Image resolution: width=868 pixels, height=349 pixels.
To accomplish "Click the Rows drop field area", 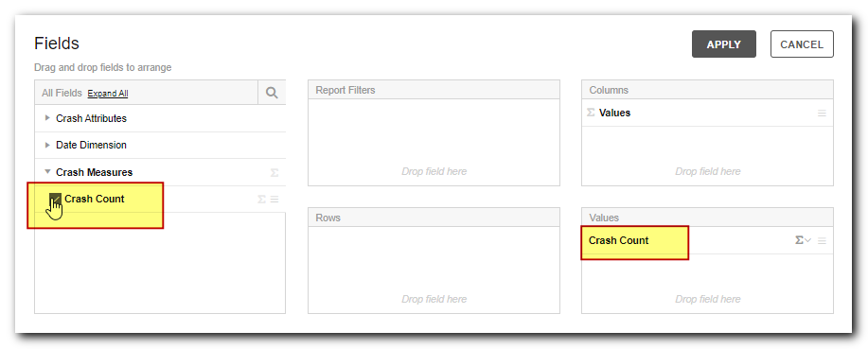I will tap(434, 270).
